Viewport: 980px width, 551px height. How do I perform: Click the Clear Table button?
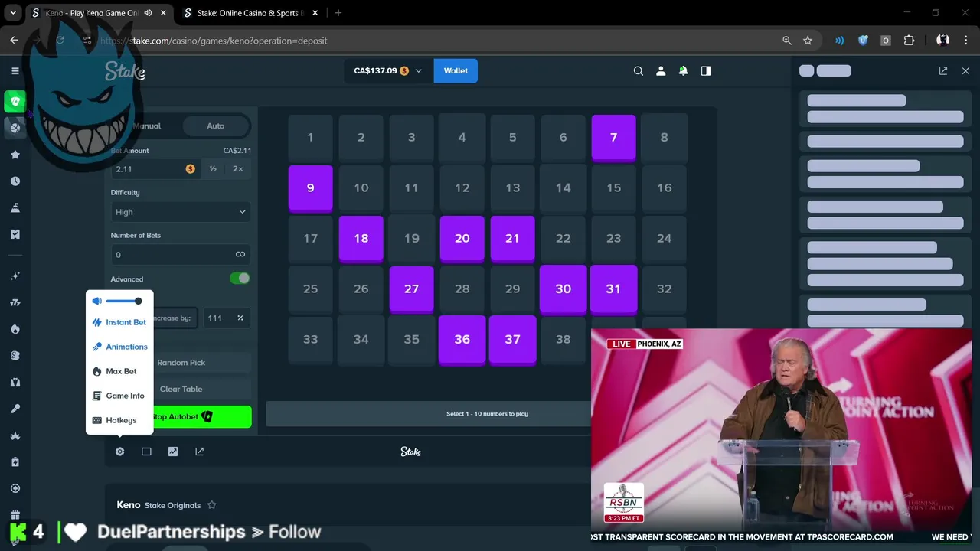pyautogui.click(x=181, y=389)
